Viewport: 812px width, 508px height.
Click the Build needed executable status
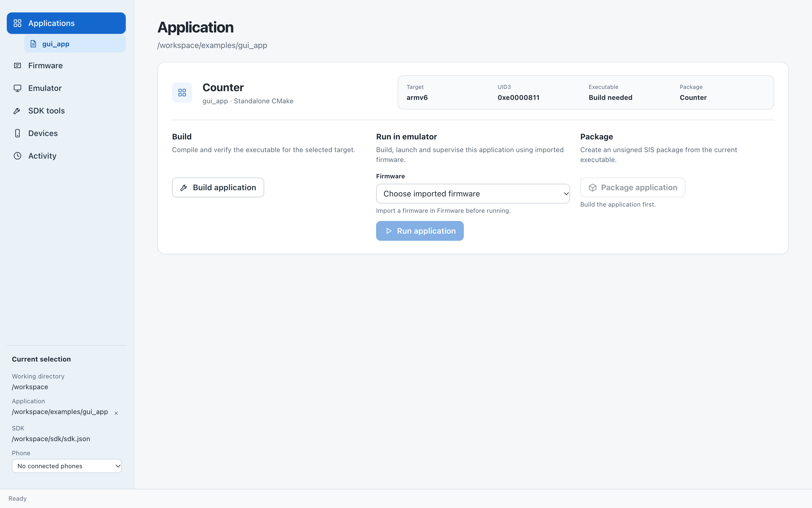coord(610,98)
